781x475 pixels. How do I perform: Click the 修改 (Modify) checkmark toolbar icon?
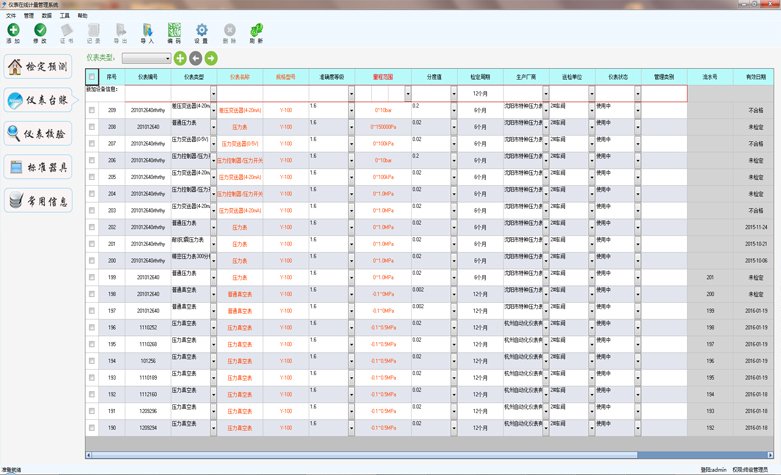(40, 34)
